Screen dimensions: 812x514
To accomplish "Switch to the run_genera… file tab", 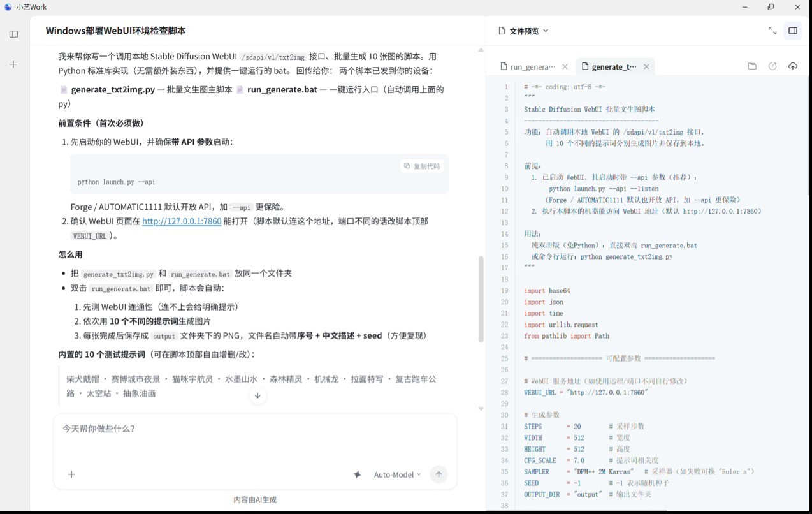I will click(x=528, y=66).
